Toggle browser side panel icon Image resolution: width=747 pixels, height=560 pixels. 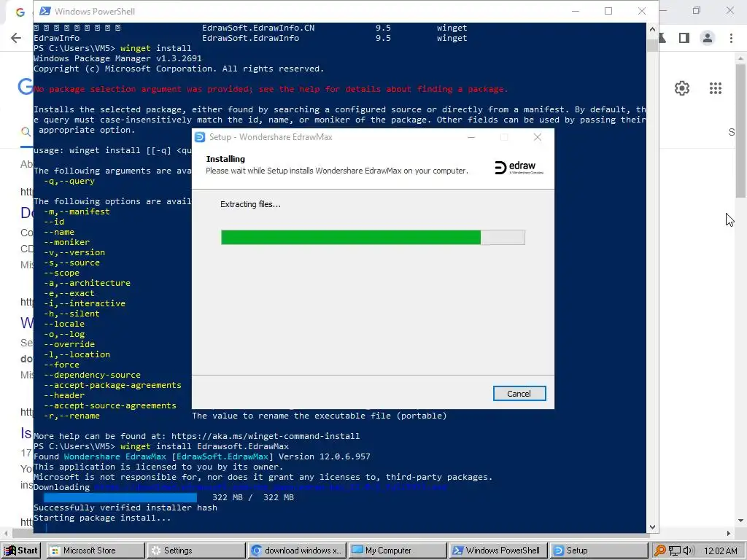point(684,38)
